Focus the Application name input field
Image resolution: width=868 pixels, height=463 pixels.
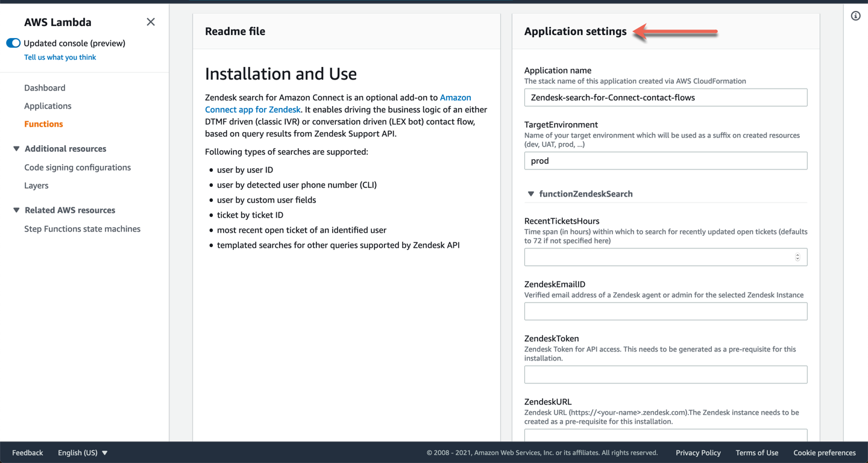(x=665, y=98)
